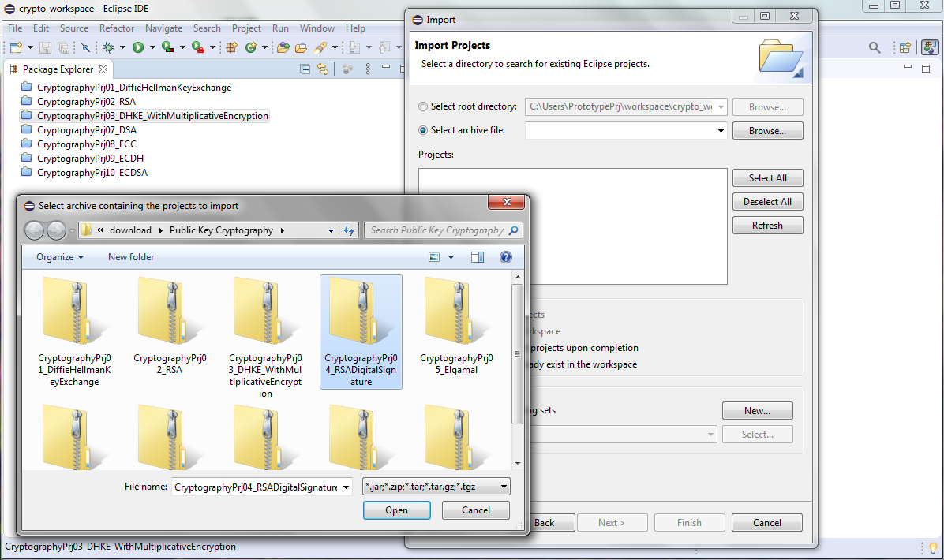The image size is (944, 560).
Task: Expand the File name combo box arrow
Action: coord(345,486)
